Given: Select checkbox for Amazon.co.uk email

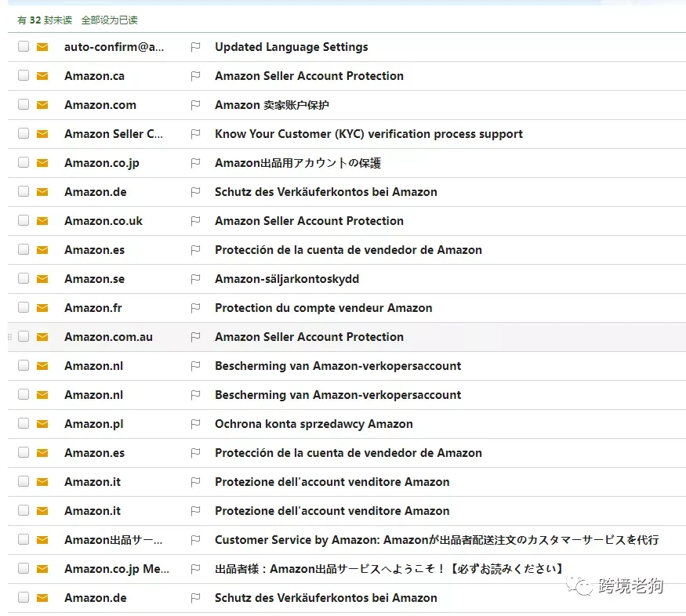Looking at the screenshot, I should (24, 220).
